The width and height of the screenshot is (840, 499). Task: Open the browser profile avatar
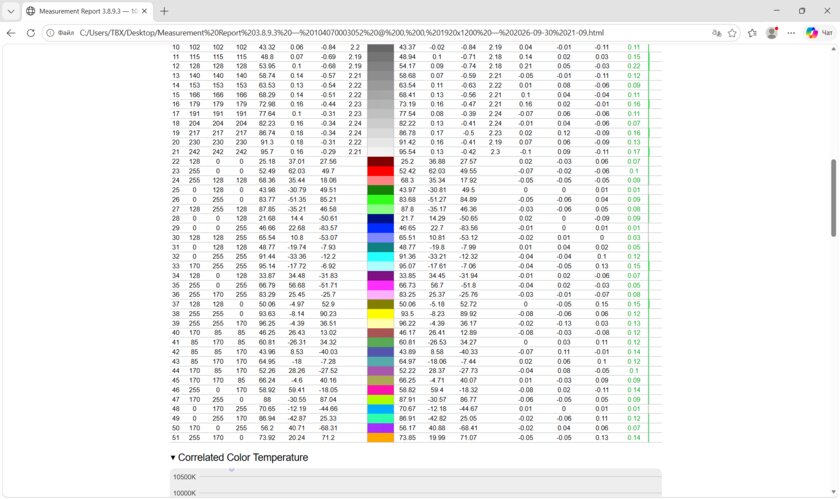pos(772,33)
